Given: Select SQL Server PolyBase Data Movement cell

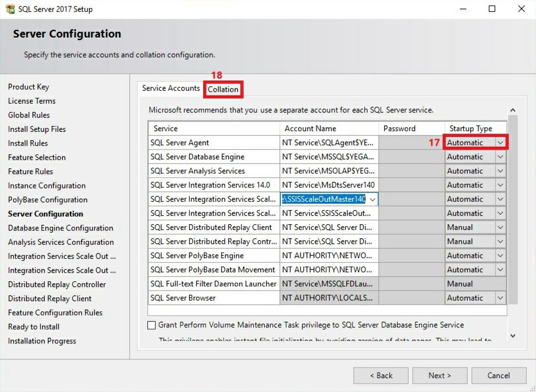Looking at the screenshot, I should 214,270.
